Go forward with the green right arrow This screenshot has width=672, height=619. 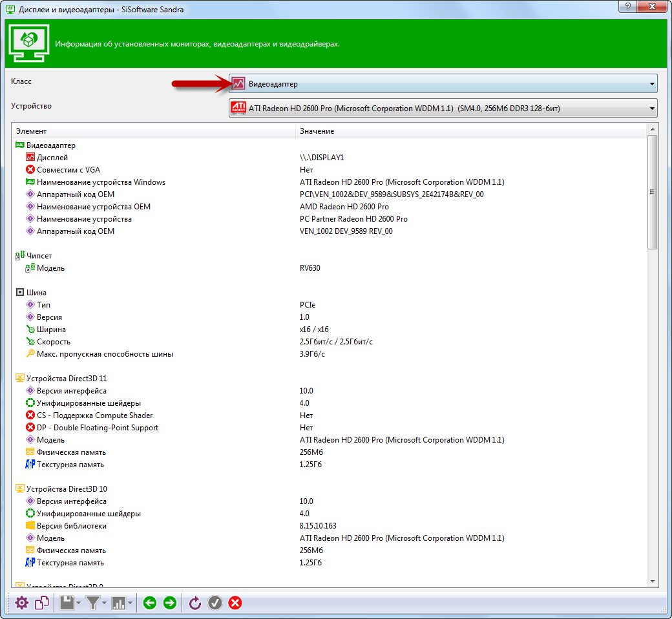[x=170, y=603]
